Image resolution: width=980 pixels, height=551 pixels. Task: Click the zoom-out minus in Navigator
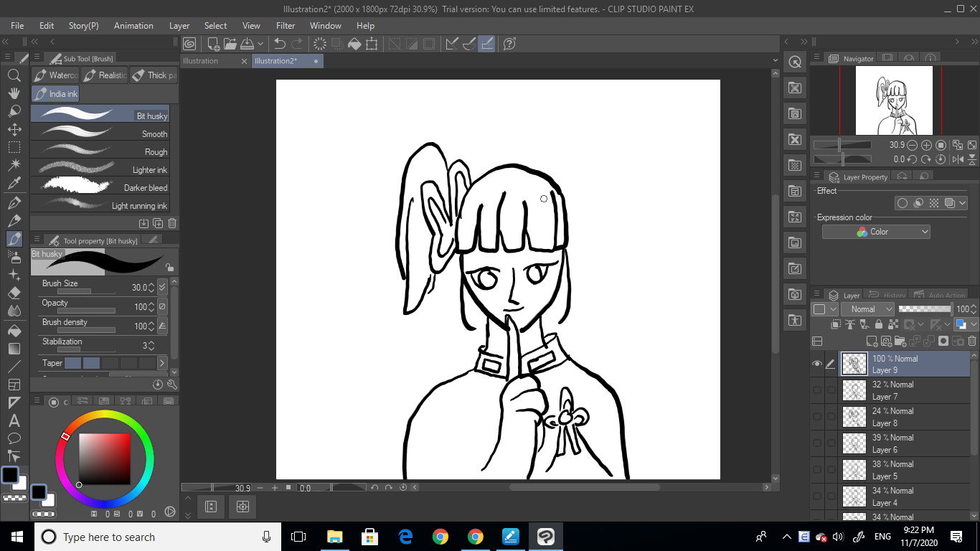913,145
